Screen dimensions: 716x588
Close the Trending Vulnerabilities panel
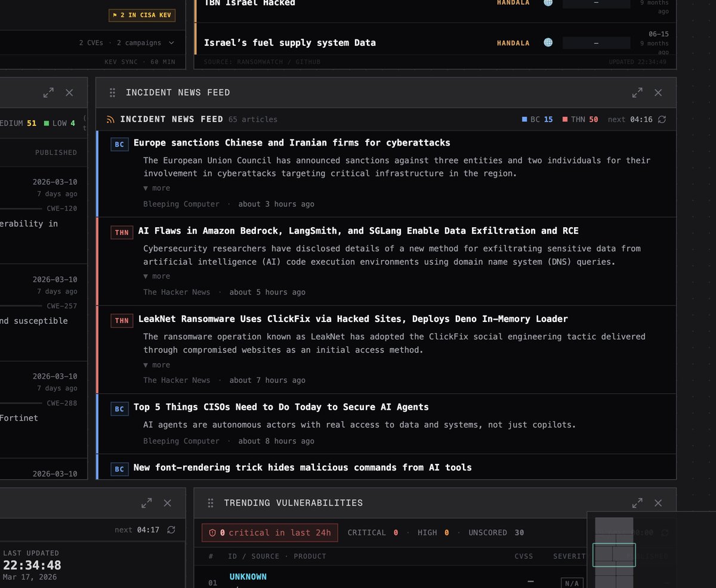tap(658, 503)
